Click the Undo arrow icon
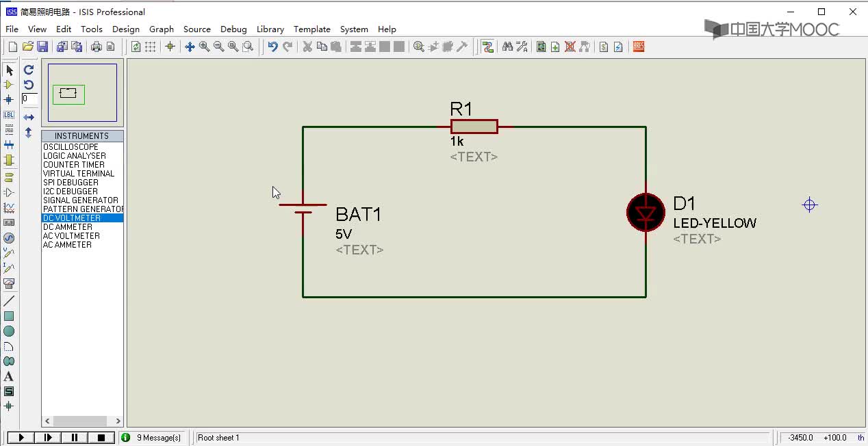The width and height of the screenshot is (868, 446). (x=272, y=47)
